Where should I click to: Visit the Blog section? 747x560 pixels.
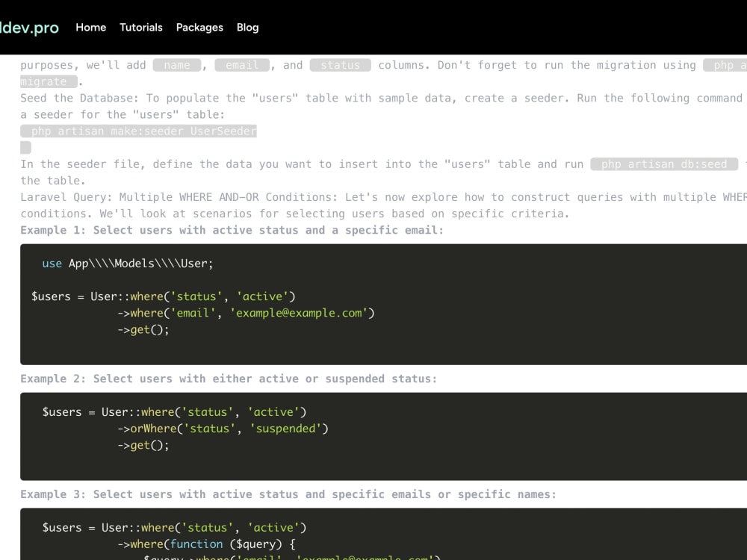pos(247,28)
